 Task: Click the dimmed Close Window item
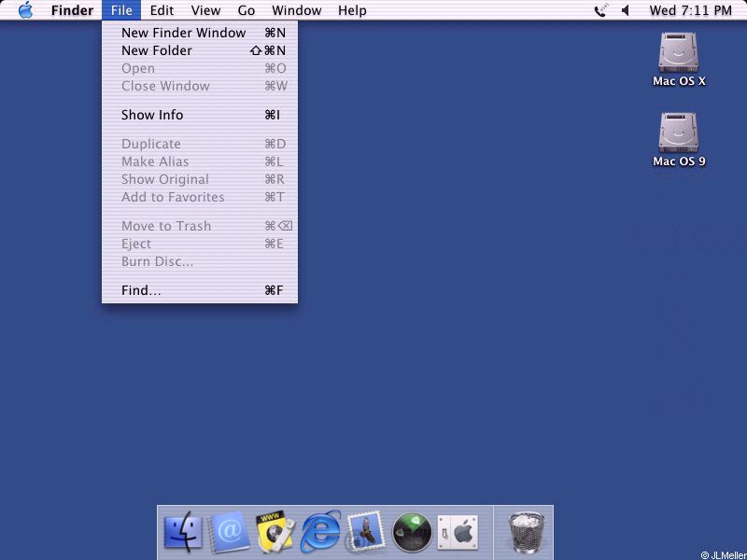(x=200, y=86)
